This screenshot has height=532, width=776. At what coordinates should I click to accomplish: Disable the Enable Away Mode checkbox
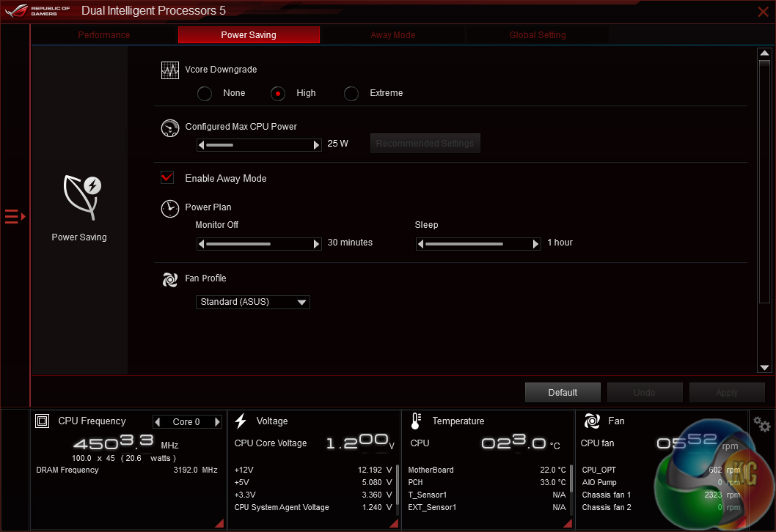click(167, 178)
